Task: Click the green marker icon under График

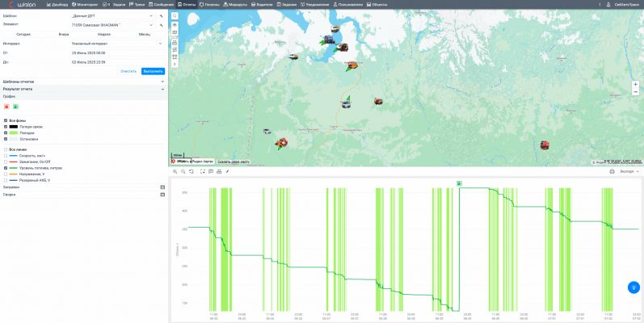Action: (x=15, y=107)
